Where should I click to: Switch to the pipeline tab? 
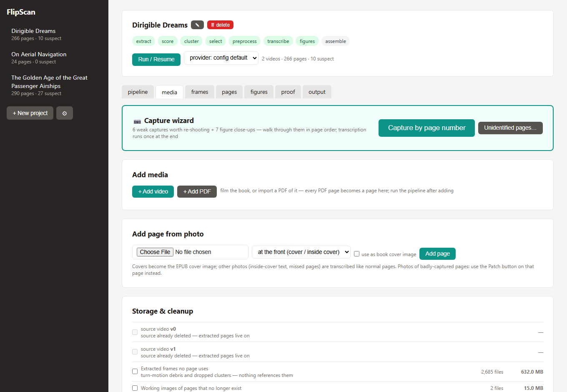tap(138, 92)
